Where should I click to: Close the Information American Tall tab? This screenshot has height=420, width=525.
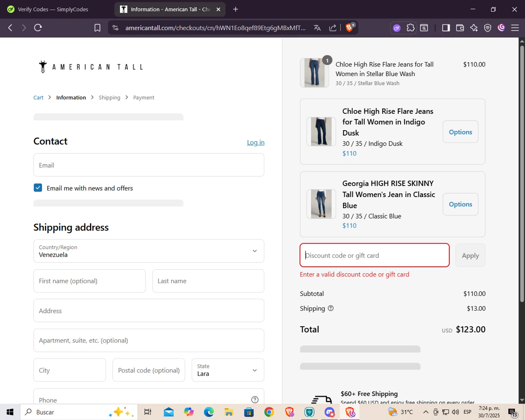[x=218, y=9]
